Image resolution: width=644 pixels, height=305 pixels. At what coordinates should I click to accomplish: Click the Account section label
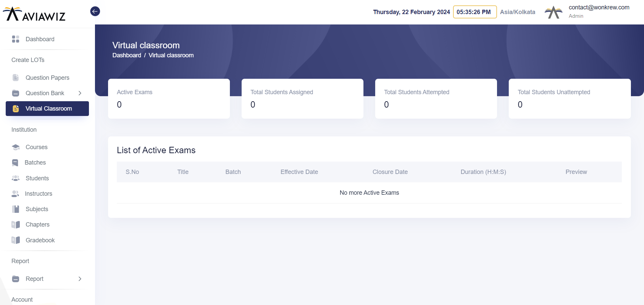(22, 300)
